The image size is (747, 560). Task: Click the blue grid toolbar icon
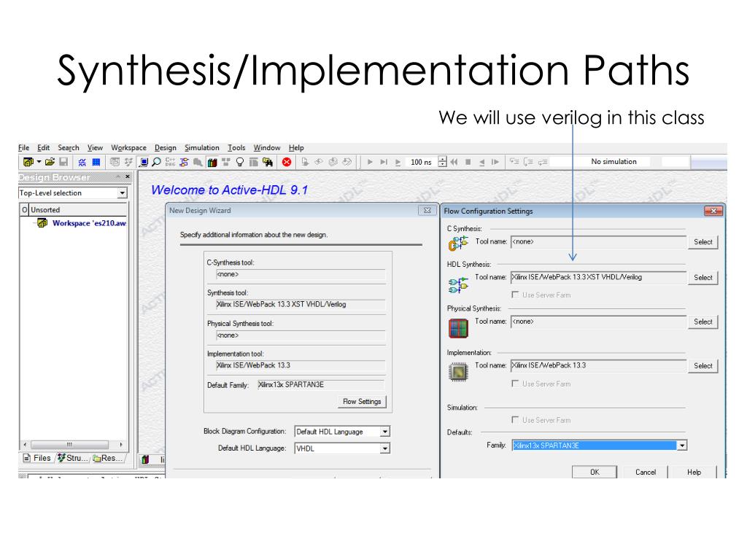96,162
